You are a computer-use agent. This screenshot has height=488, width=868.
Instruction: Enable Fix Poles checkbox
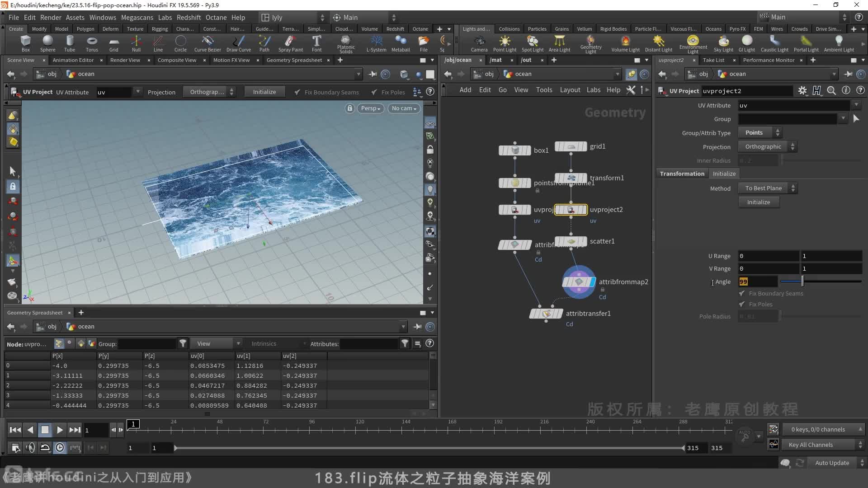(x=742, y=304)
